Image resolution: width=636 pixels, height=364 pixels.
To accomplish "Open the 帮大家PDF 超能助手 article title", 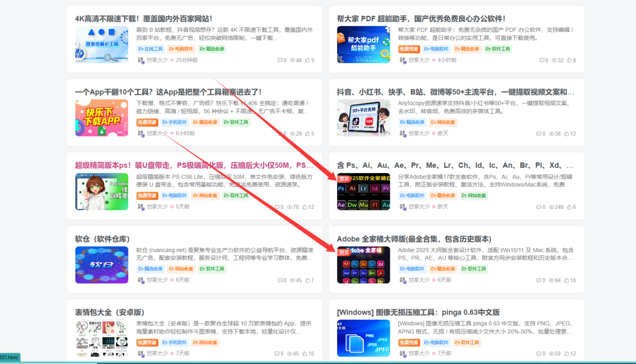I will [420, 18].
